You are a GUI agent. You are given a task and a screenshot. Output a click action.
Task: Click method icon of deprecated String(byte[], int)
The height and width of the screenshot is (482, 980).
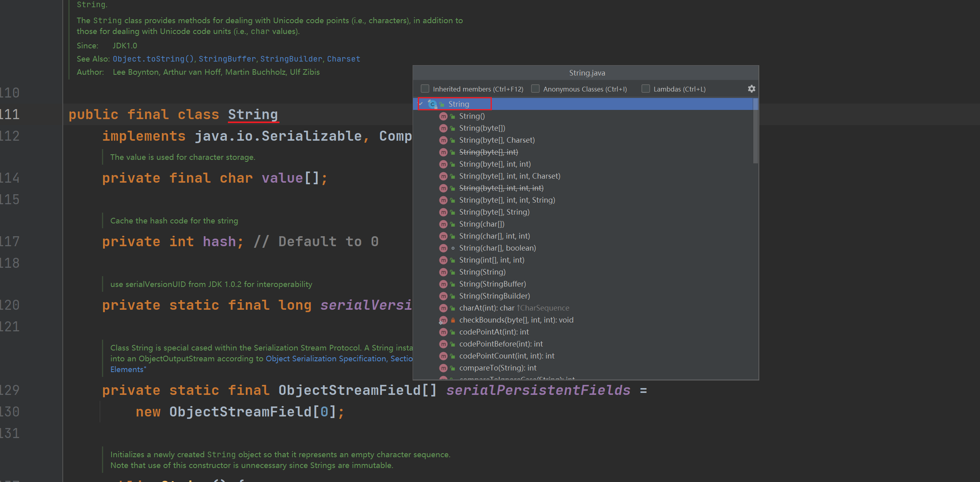pos(443,152)
